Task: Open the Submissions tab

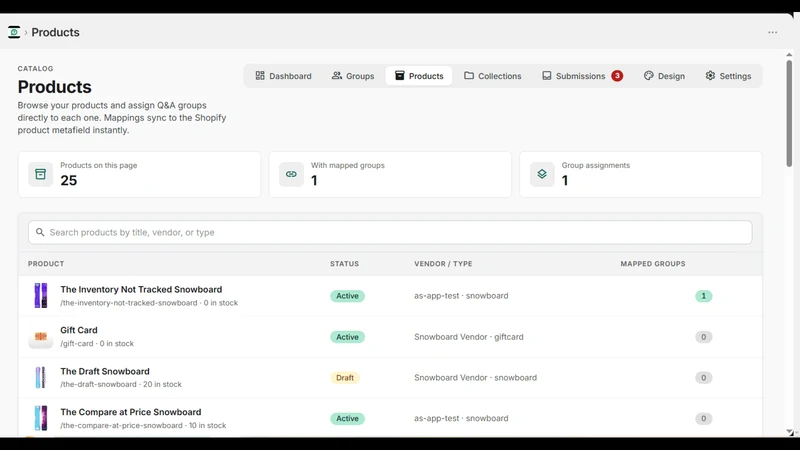Action: click(x=582, y=76)
